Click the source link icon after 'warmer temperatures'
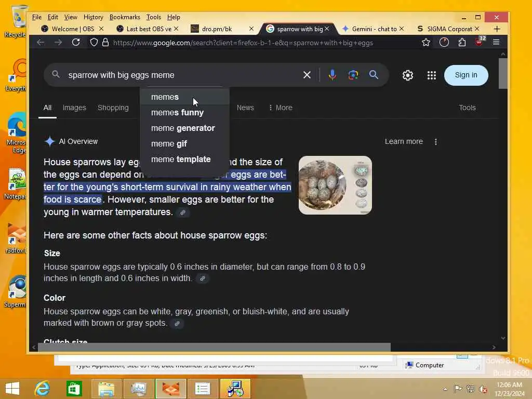This screenshot has height=399, width=532. [182, 212]
